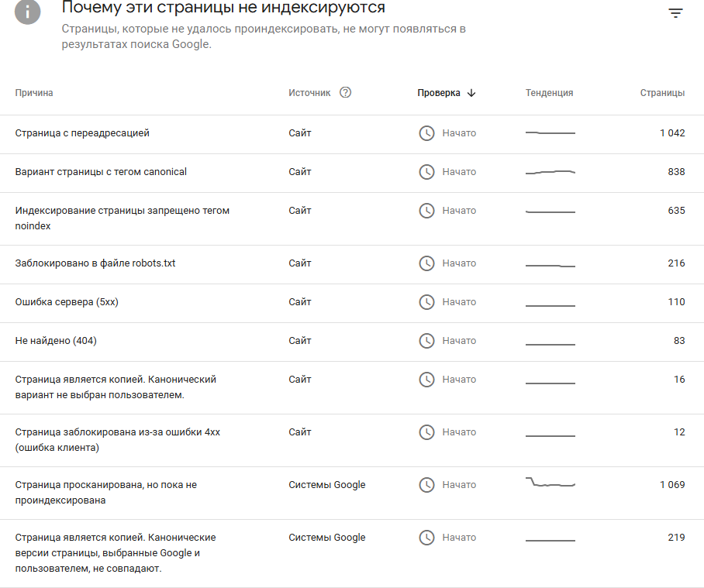Click clock icon in Страница с переадресацией row
Image resolution: width=704 pixels, height=588 pixels.
pos(426,133)
